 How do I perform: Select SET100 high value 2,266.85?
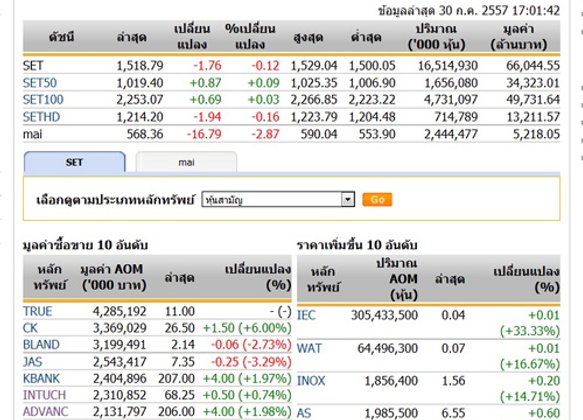(314, 100)
